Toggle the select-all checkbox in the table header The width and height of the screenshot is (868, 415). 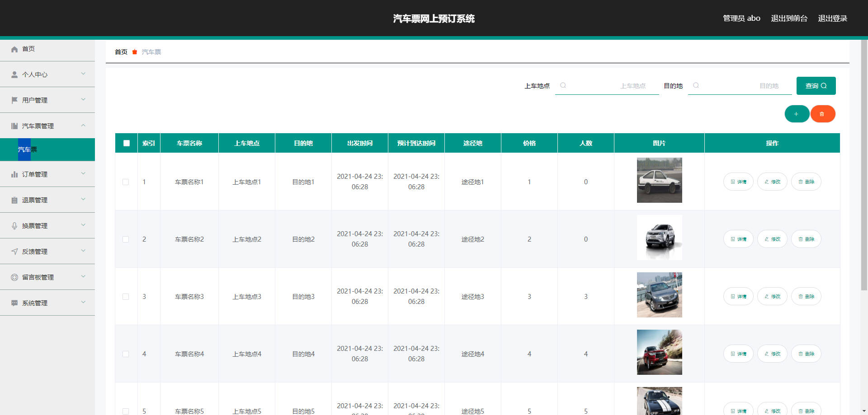[127, 143]
